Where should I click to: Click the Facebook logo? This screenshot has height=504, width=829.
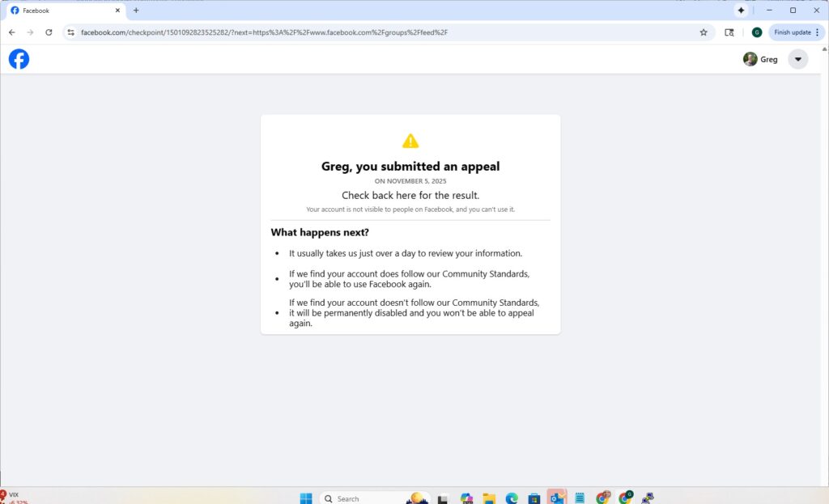click(19, 58)
